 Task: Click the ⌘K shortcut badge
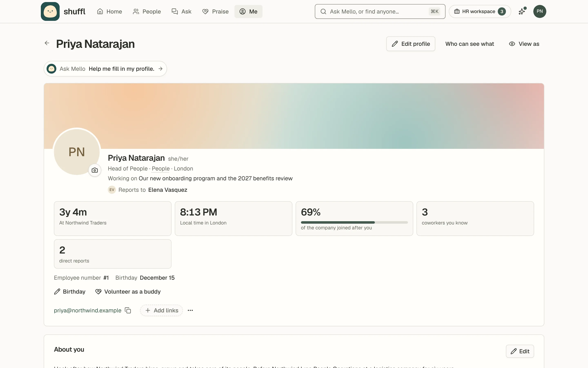pyautogui.click(x=434, y=11)
